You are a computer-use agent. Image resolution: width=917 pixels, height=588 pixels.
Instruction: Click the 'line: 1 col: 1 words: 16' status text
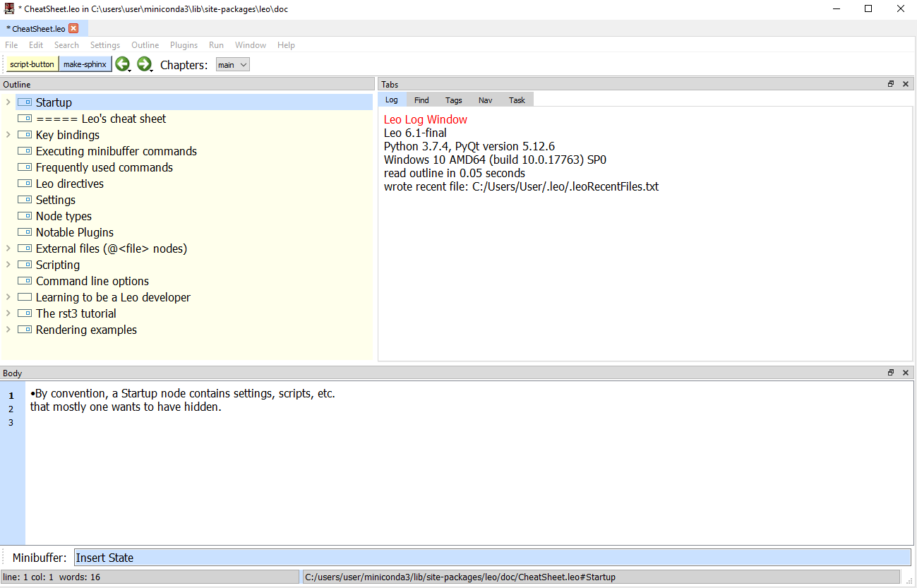[x=52, y=577]
